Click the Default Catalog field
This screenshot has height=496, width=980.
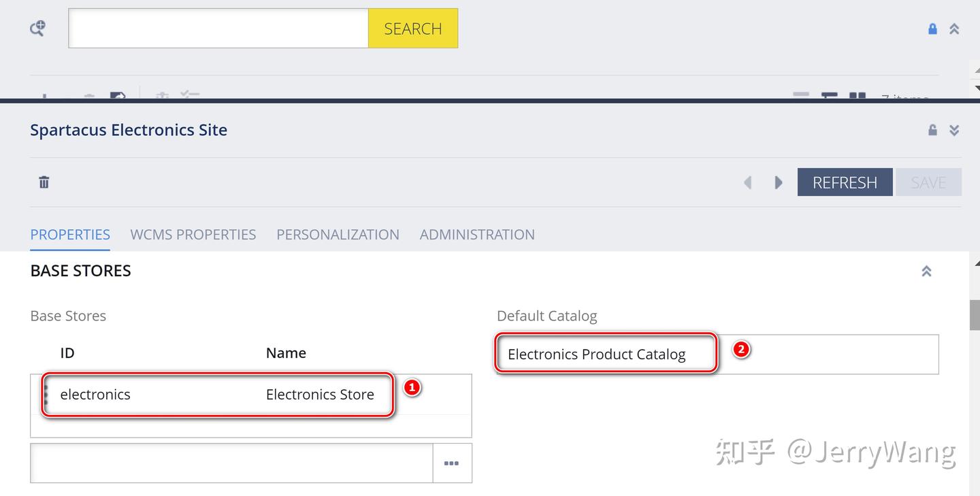717,354
